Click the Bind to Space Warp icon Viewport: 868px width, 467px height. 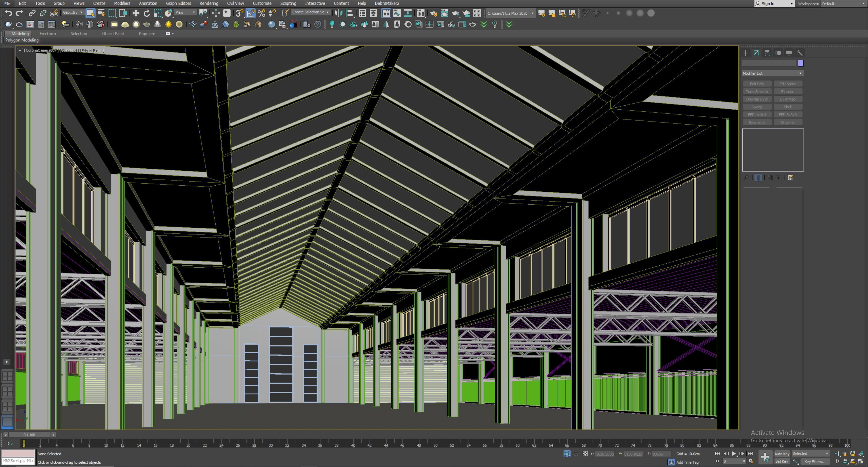[54, 13]
